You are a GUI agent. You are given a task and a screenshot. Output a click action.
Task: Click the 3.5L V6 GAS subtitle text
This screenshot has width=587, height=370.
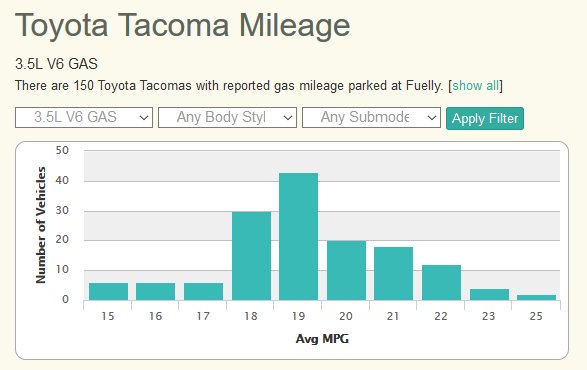(x=57, y=64)
